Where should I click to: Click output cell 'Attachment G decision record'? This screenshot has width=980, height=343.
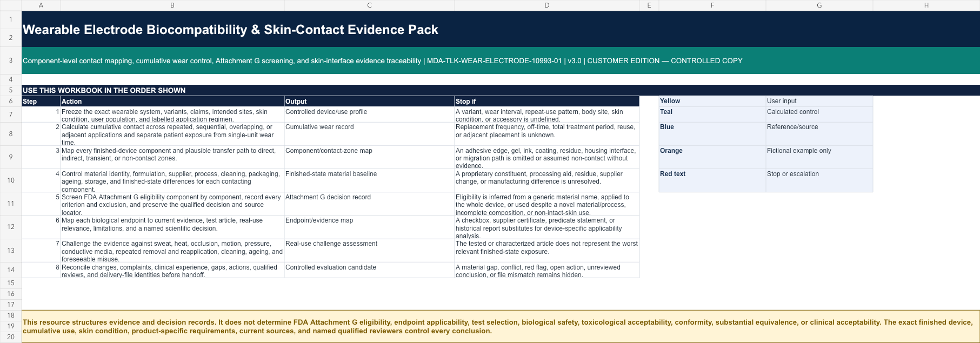click(369, 204)
